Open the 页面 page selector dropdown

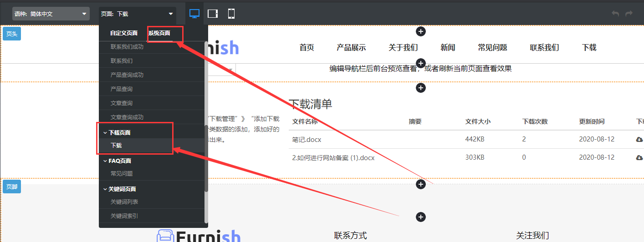tap(137, 14)
